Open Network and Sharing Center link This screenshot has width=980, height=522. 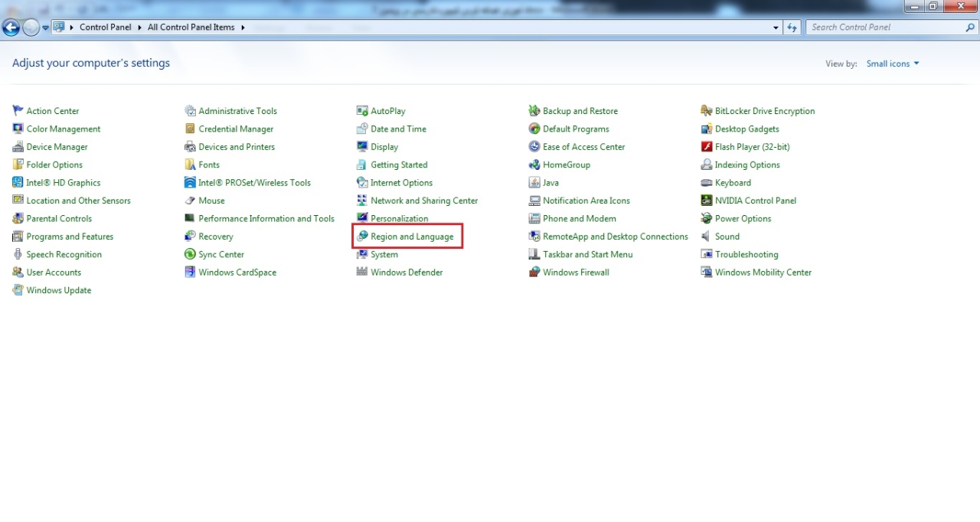coord(424,201)
